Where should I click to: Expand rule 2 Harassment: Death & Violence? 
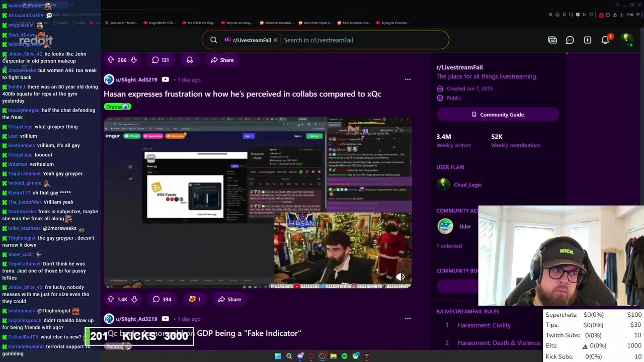[499, 343]
